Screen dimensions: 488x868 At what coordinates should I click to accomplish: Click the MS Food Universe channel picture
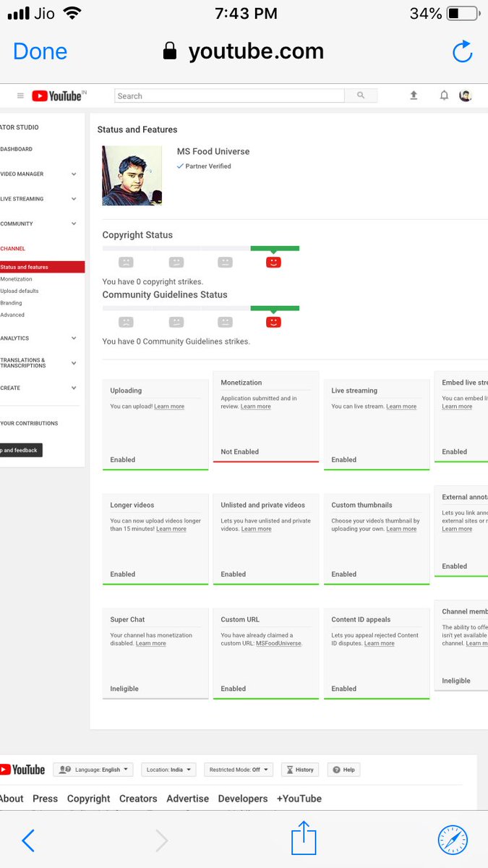132,176
